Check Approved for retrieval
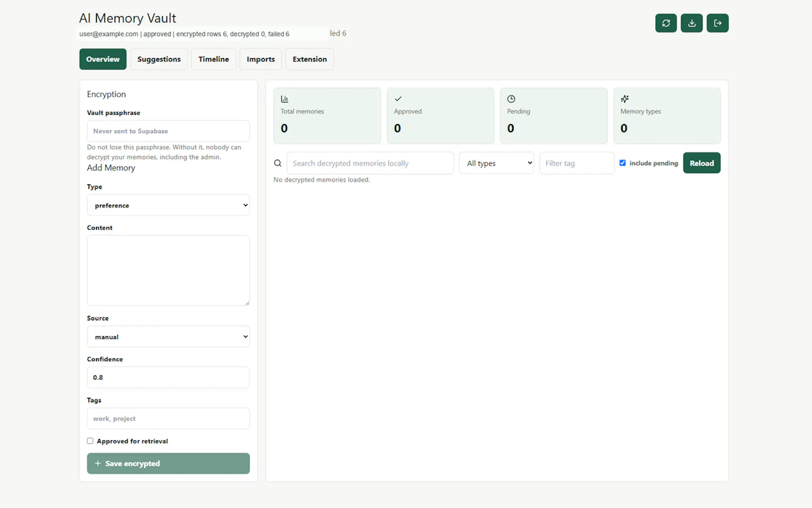This screenshot has width=812, height=508. coord(90,441)
